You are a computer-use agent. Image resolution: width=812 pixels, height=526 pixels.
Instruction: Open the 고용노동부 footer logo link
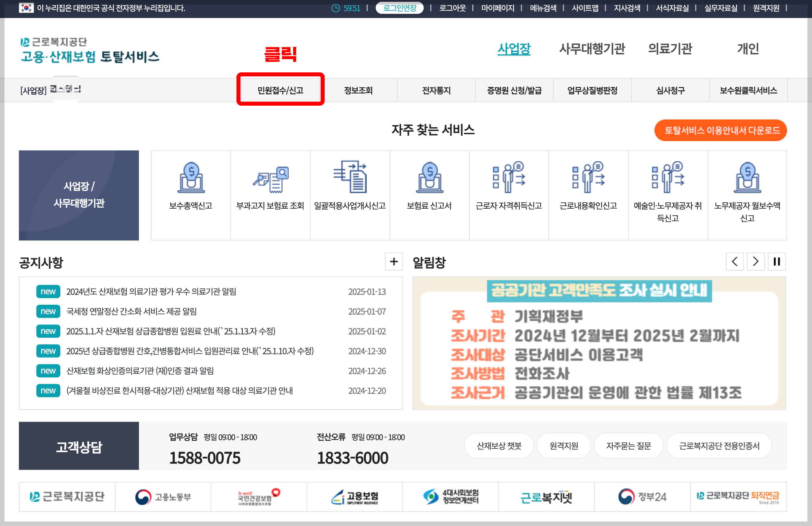(x=163, y=497)
